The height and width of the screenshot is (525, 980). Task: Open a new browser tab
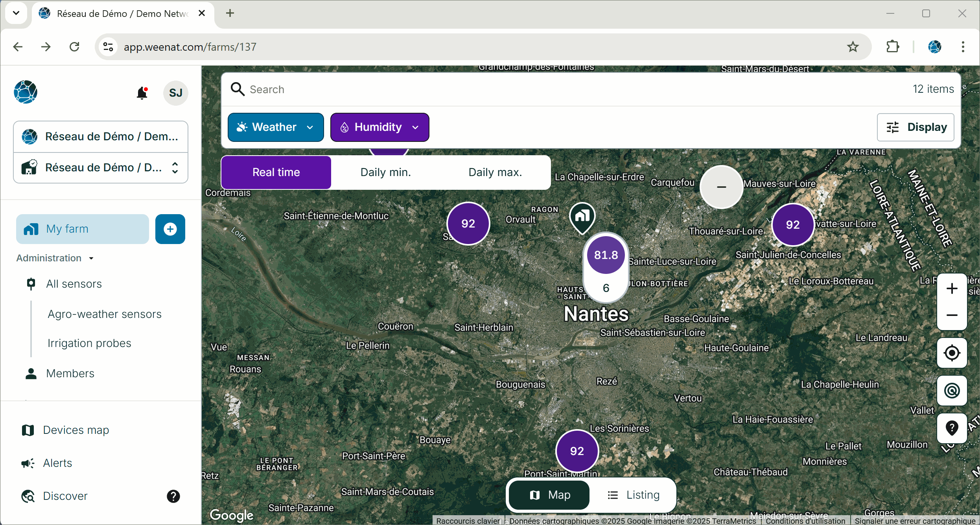230,13
